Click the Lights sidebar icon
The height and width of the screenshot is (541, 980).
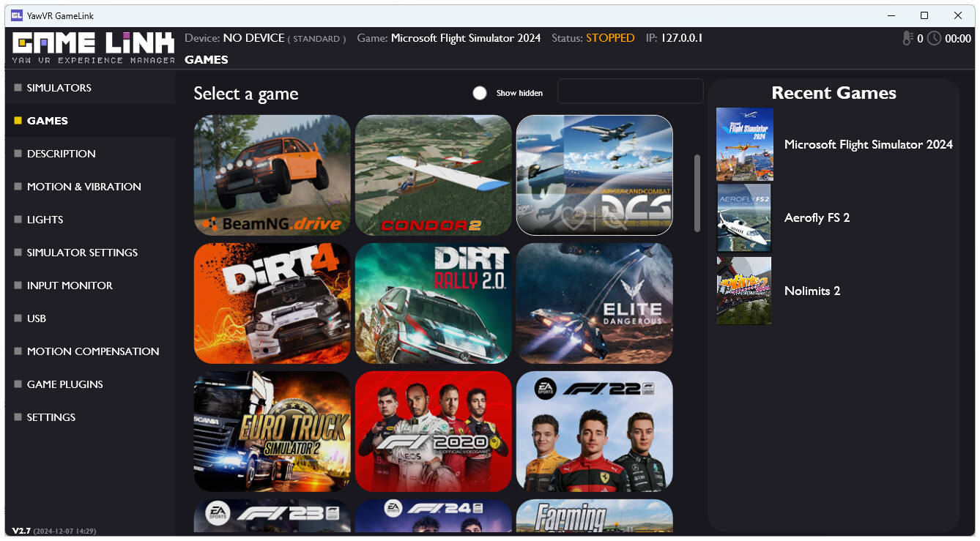[x=17, y=219]
